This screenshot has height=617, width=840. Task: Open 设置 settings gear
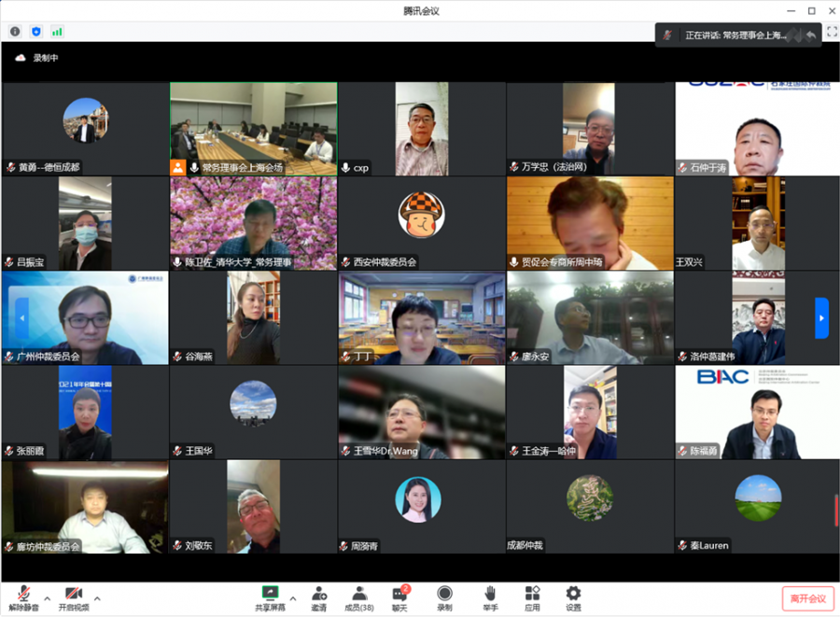click(x=573, y=597)
